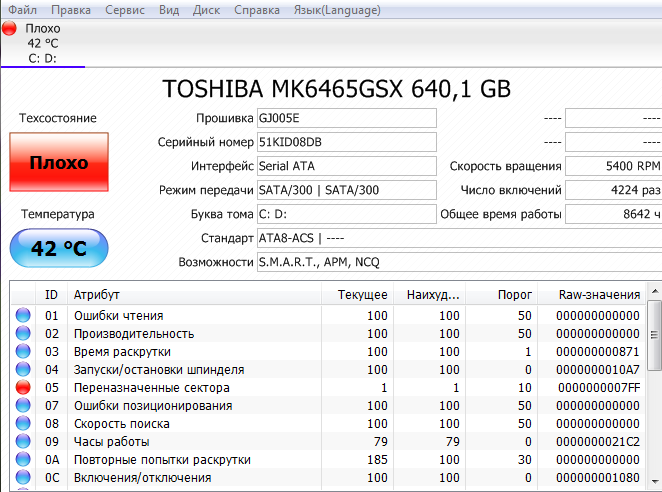This screenshot has height=492, width=662.
Task: Click raw value 0000000007FF
Action: 599,388
